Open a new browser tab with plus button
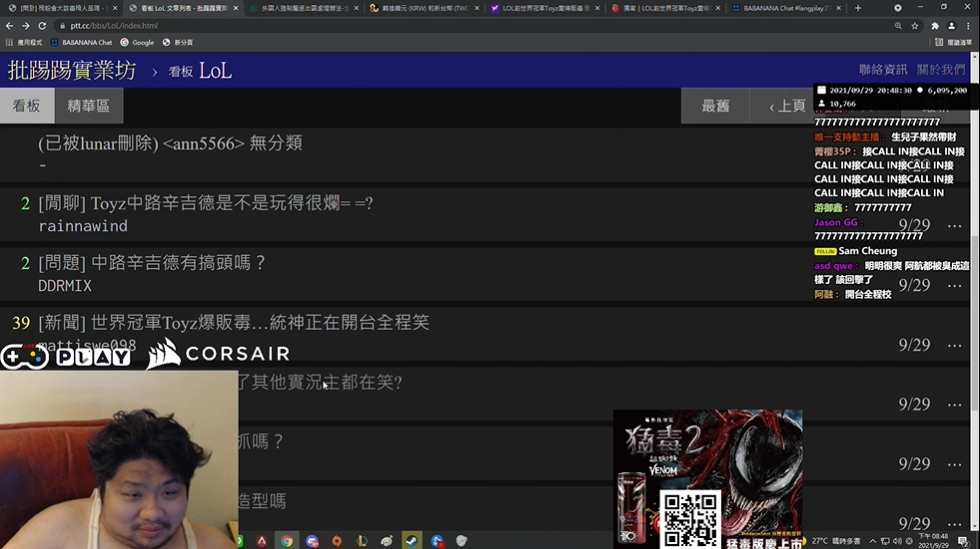 point(858,8)
